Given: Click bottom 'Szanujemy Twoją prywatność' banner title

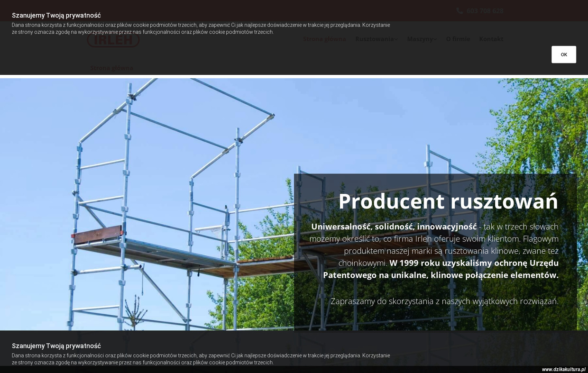Looking at the screenshot, I should click(x=56, y=346).
